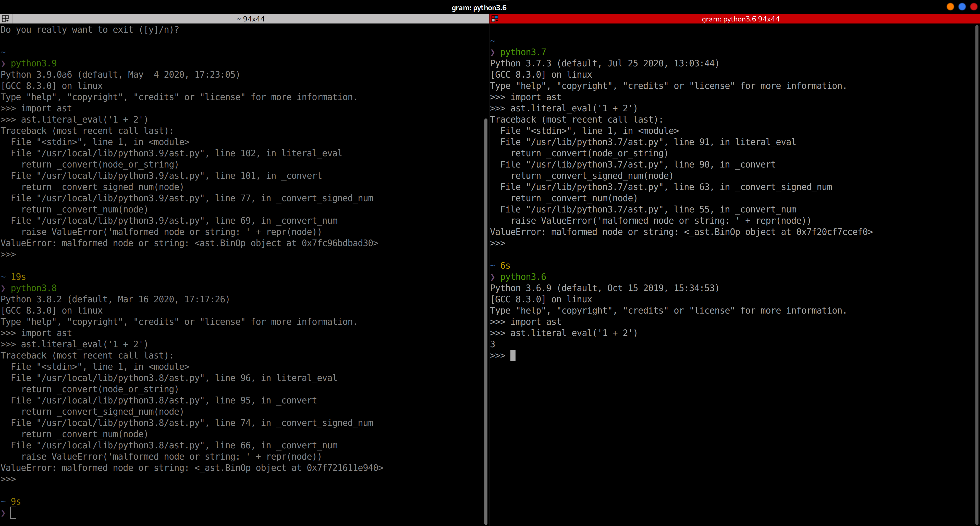The height and width of the screenshot is (526, 980).
Task: Click the '6s' elapsed time label
Action: [x=505, y=266]
